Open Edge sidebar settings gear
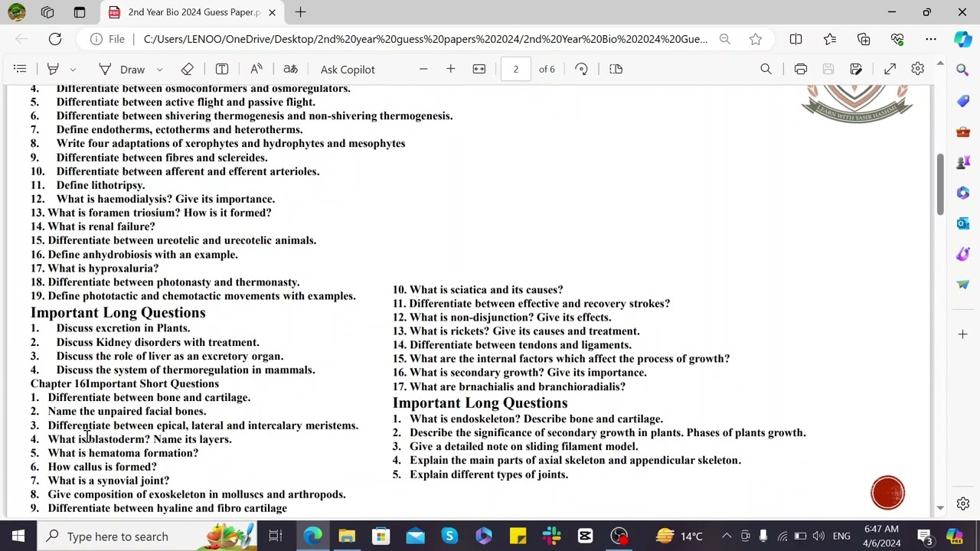Image resolution: width=980 pixels, height=551 pixels. point(962,504)
